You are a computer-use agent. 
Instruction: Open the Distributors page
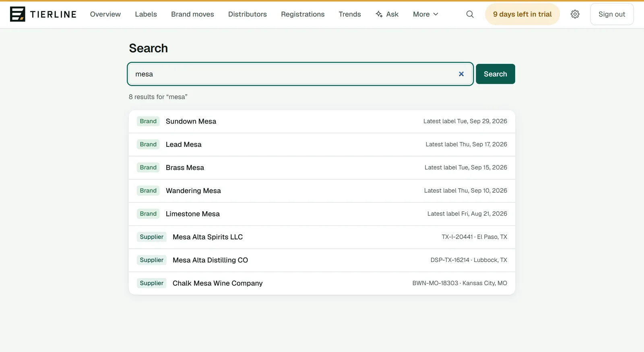click(248, 14)
